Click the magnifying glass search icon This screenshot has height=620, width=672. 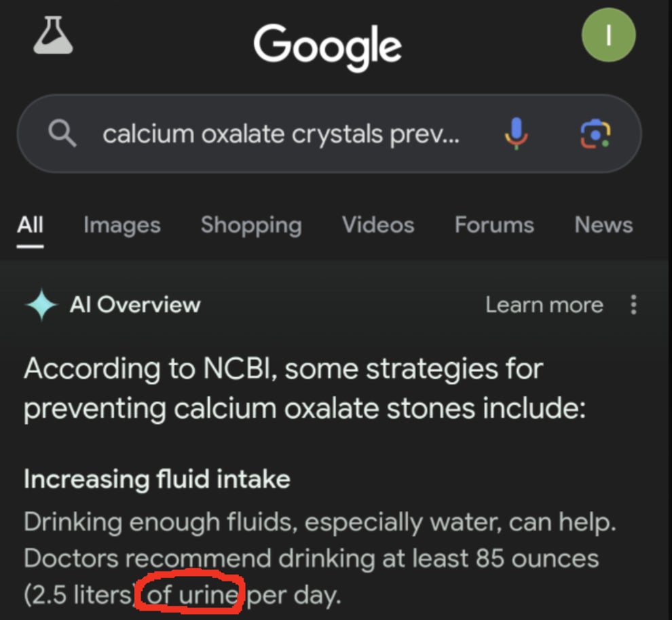[x=62, y=134]
